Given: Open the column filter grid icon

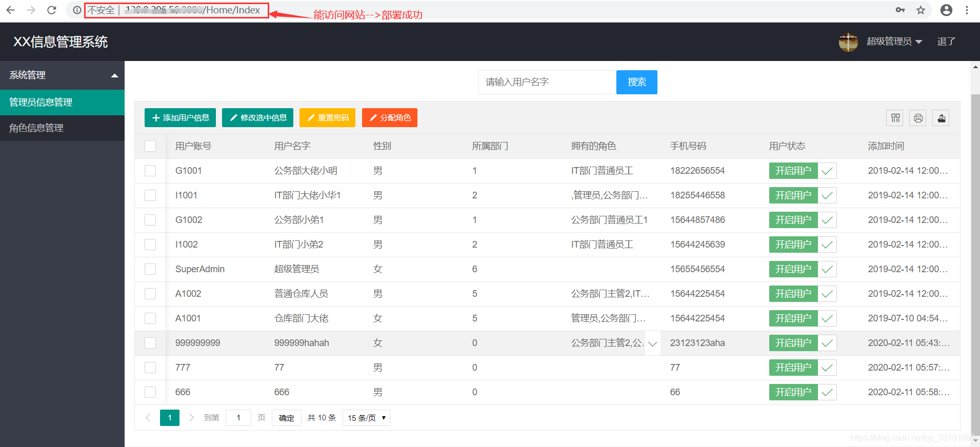Looking at the screenshot, I should point(895,118).
